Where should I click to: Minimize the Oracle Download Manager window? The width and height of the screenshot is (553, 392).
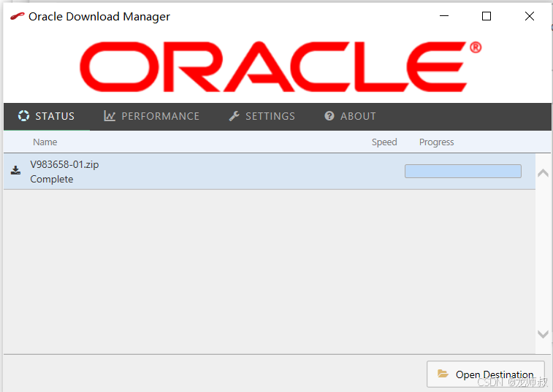pyautogui.click(x=444, y=16)
